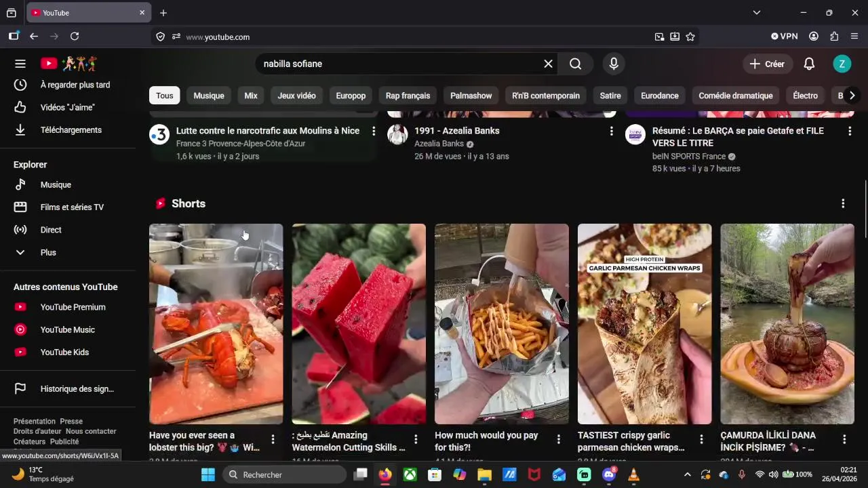Click browser back arrow
The width and height of the screenshot is (868, 488).
[x=34, y=37]
